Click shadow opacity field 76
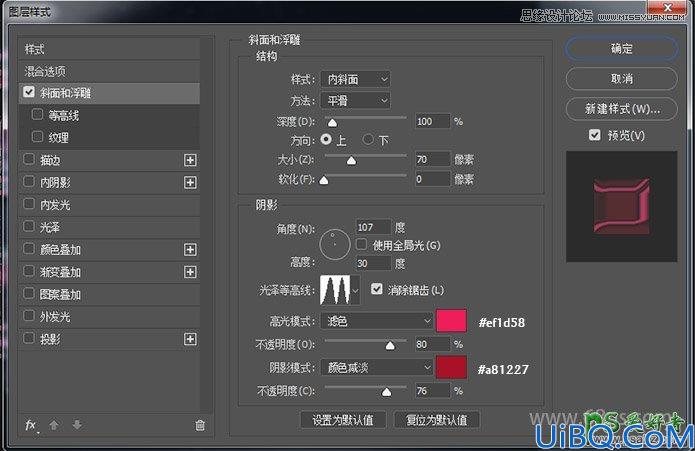Image resolution: width=695 pixels, height=451 pixels. click(x=432, y=391)
